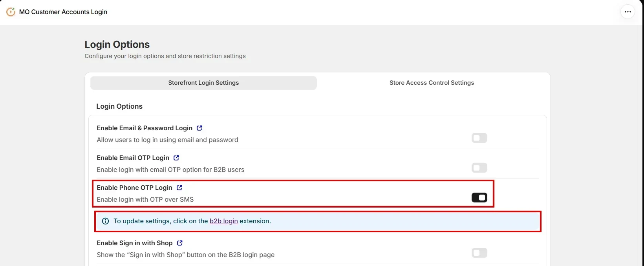Click 'Enable login with email OTP option for B2B users'
644x266 pixels.
(170, 169)
